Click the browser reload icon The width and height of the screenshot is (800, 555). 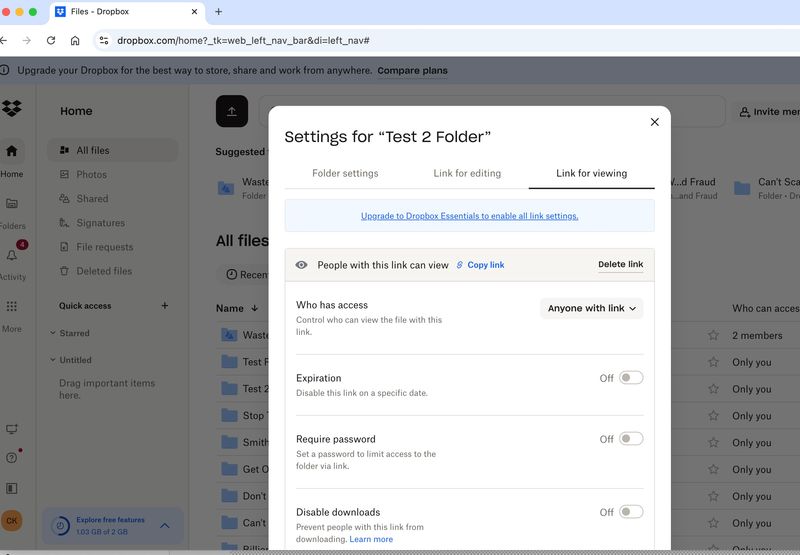(x=51, y=40)
